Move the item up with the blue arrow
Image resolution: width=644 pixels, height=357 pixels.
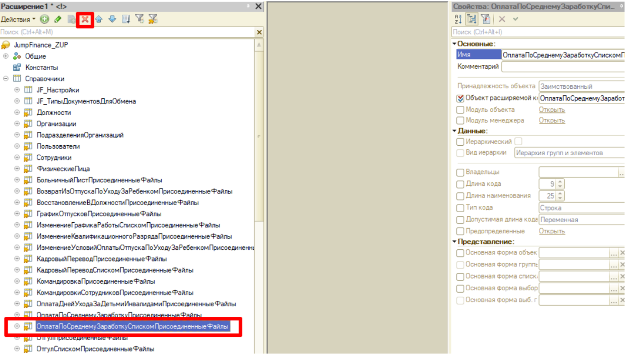point(99,19)
